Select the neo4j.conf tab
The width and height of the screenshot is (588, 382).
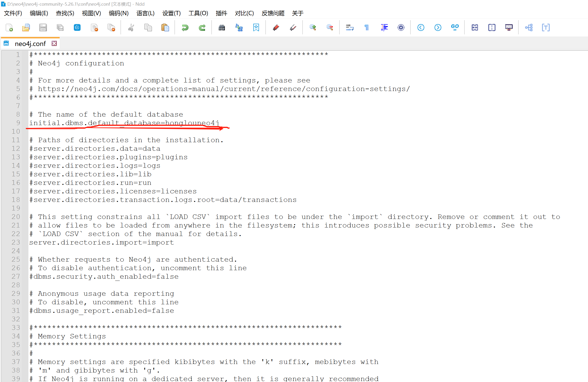(x=30, y=44)
